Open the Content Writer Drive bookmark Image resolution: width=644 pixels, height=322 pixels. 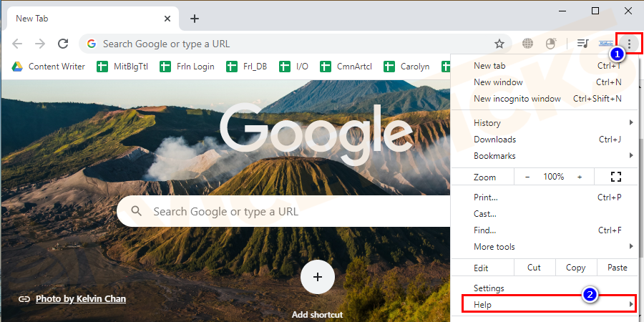(x=48, y=66)
